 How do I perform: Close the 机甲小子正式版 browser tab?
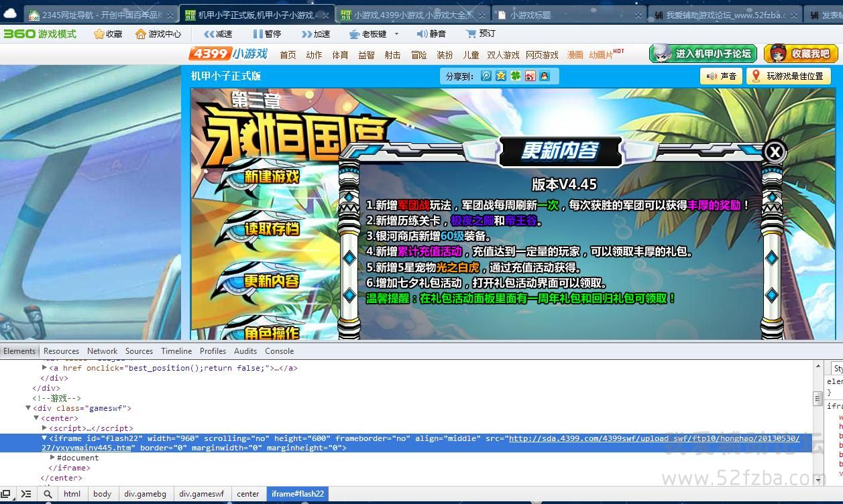coord(325,15)
